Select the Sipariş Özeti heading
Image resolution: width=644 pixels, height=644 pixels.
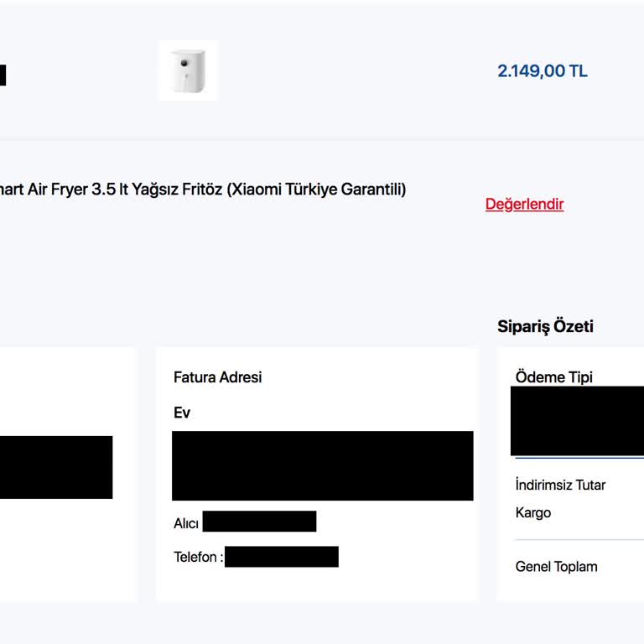[x=545, y=326]
